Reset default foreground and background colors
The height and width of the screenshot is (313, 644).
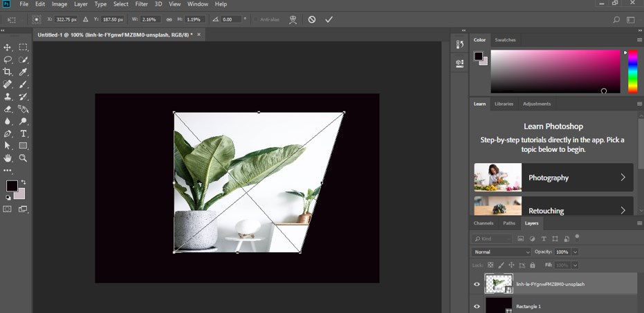8,198
